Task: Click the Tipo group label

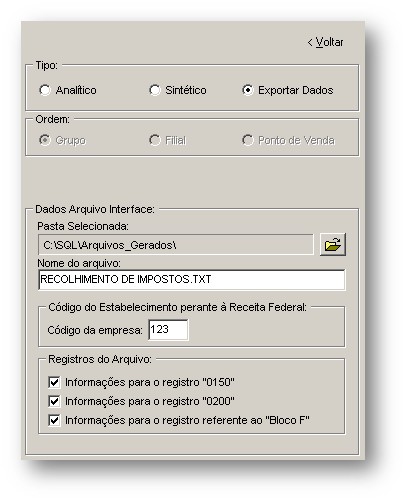Action: pos(47,65)
